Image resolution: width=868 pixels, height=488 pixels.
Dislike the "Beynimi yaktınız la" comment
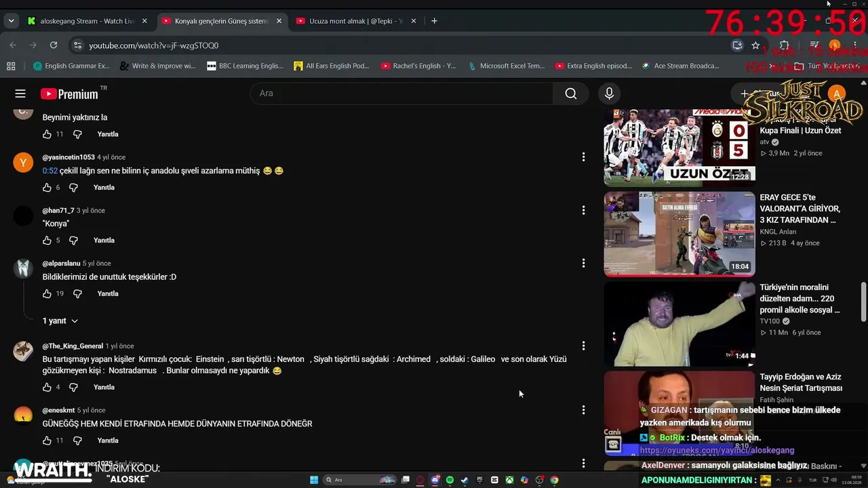77,134
